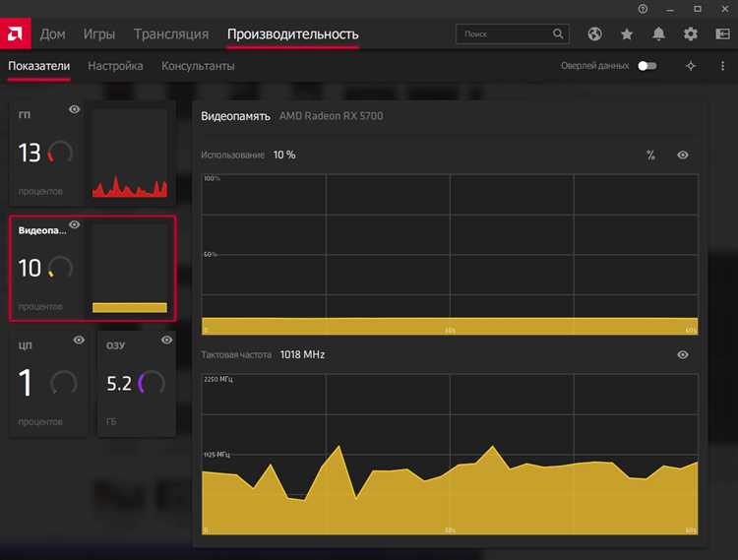Click the search magnifier icon
738x560 pixels.
pyautogui.click(x=558, y=33)
